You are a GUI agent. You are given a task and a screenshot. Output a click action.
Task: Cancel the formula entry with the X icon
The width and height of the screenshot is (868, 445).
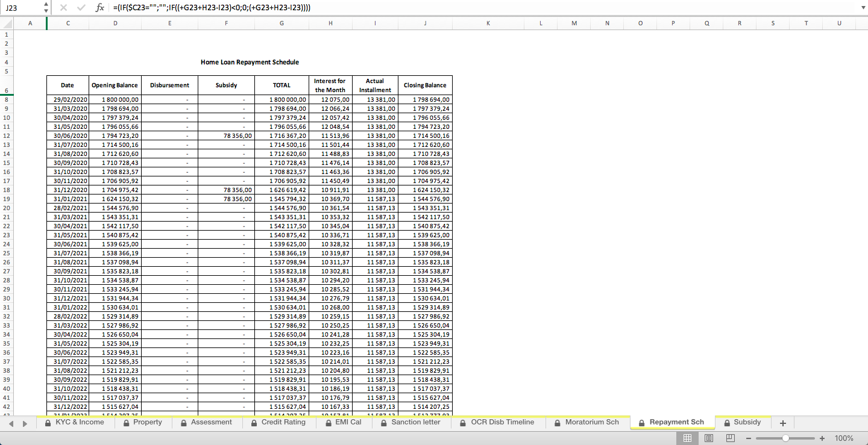click(64, 8)
